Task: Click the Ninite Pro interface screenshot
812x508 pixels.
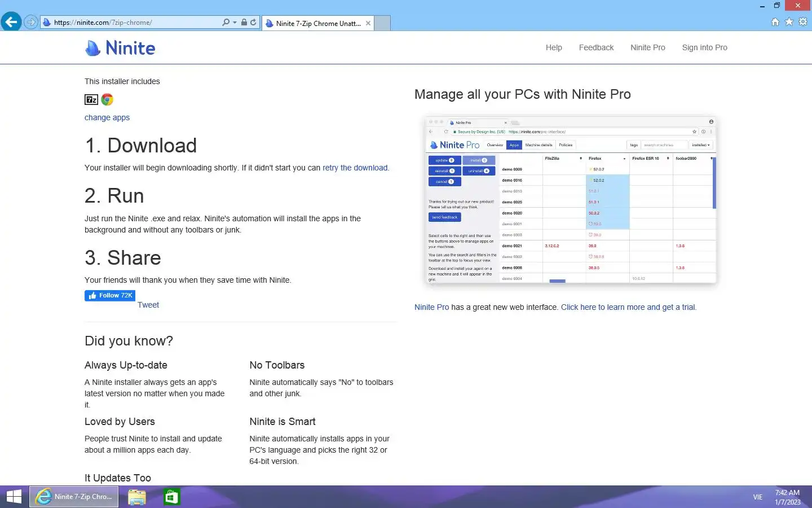Action: [571, 200]
